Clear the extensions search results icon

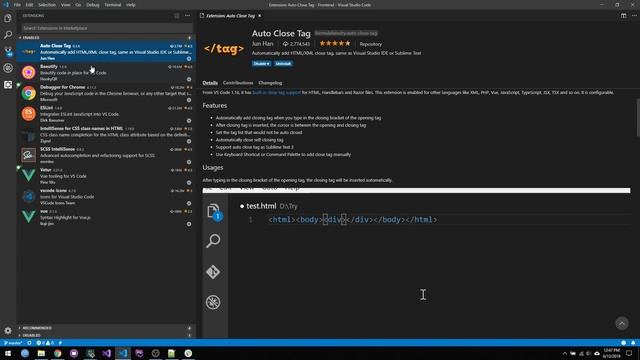click(177, 16)
